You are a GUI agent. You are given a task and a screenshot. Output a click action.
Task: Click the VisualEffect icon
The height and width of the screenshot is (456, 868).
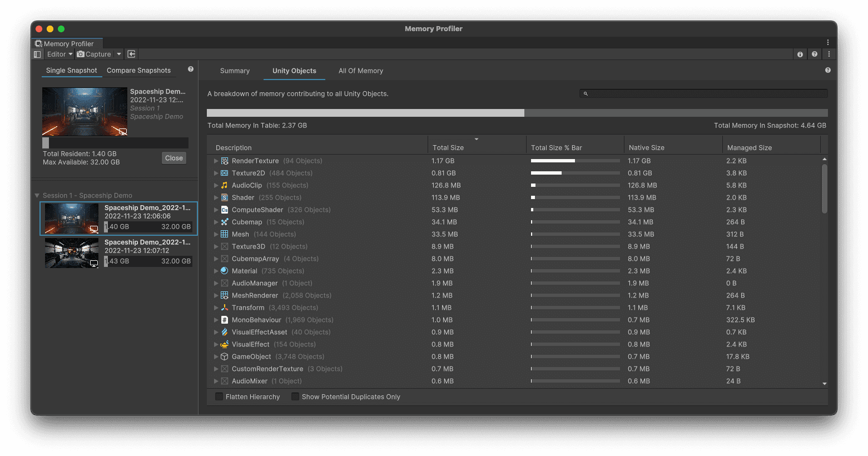click(225, 344)
